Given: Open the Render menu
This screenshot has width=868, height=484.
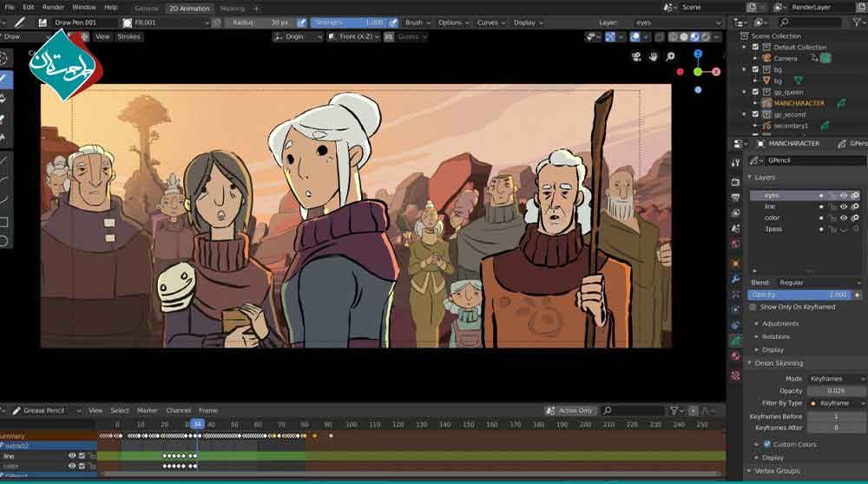Looking at the screenshot, I should [x=53, y=7].
